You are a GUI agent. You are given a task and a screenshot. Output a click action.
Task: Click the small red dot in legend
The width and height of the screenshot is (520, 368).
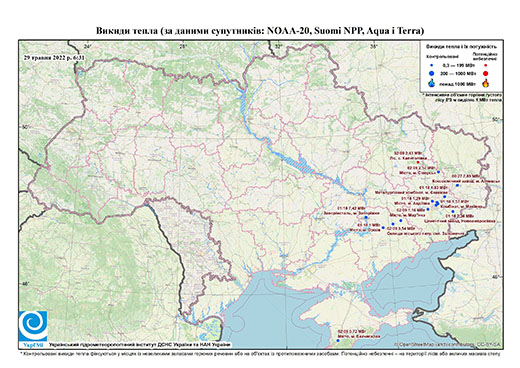[x=485, y=65]
